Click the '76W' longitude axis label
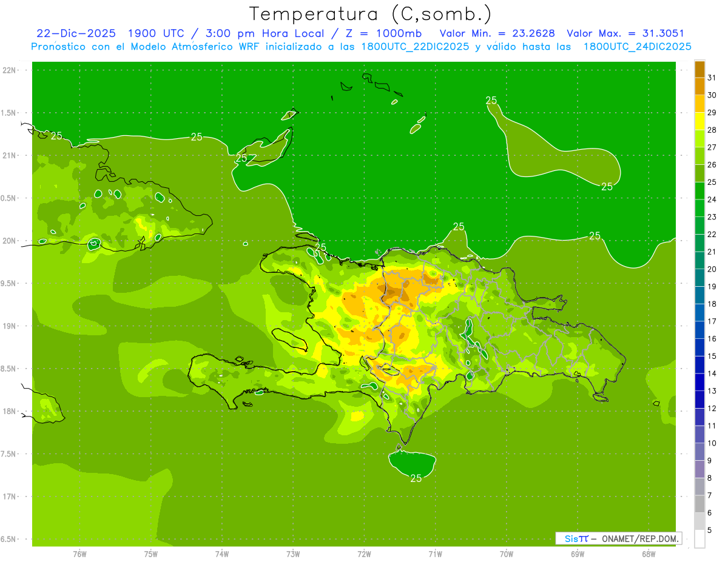The width and height of the screenshot is (728, 562). click(79, 554)
